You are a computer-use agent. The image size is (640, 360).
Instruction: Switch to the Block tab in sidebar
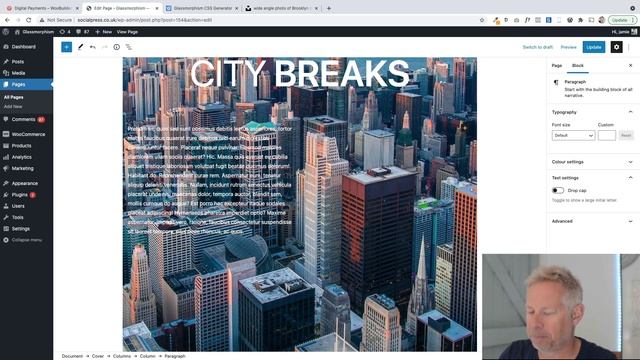pos(578,66)
